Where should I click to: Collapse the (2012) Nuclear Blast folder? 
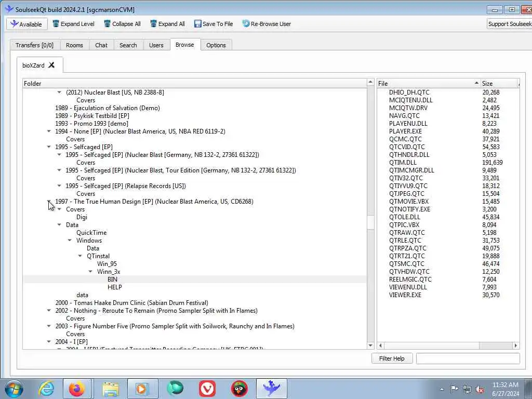[59, 92]
